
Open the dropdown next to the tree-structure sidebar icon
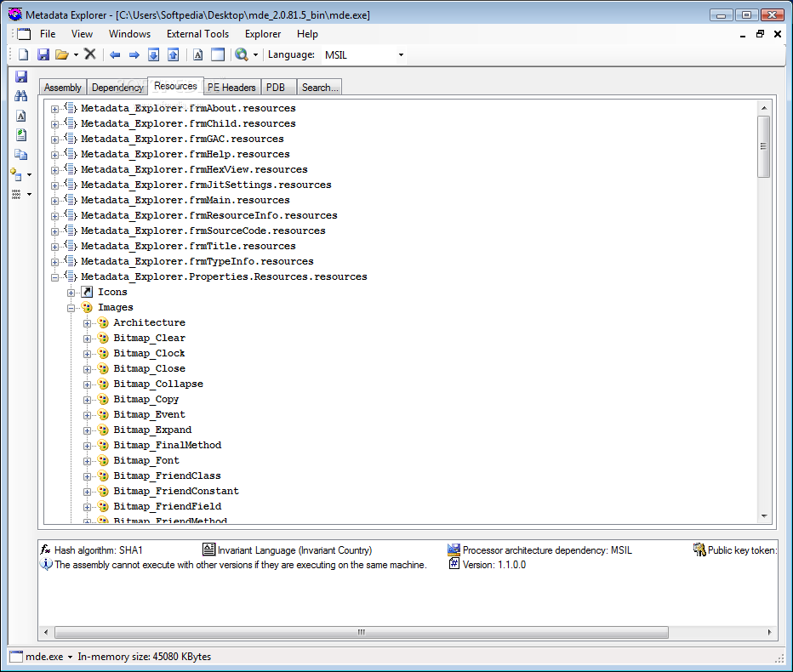[29, 175]
